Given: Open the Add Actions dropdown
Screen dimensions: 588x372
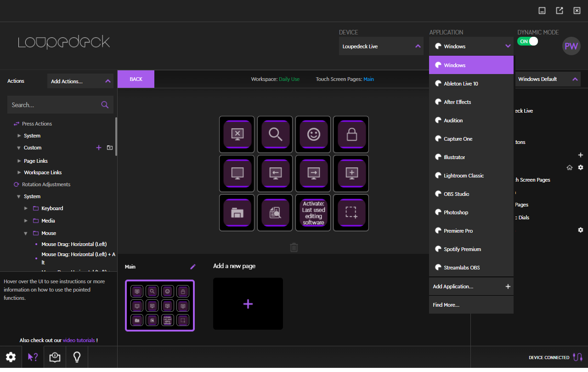Looking at the screenshot, I should pos(80,81).
